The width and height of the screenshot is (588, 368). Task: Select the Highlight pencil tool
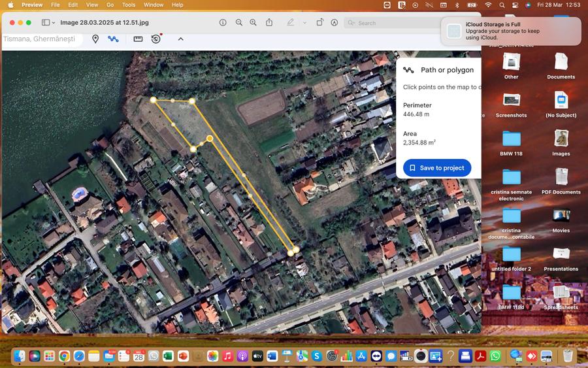[x=291, y=22]
